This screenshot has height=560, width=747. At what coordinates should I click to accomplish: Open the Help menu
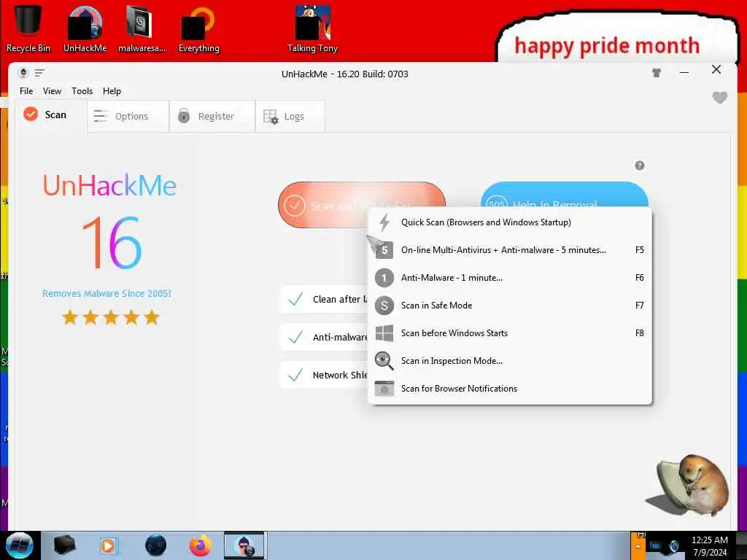tap(112, 91)
